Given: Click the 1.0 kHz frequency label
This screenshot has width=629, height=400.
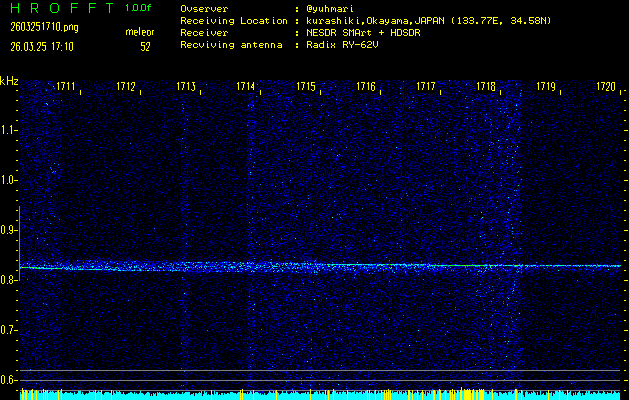Looking at the screenshot, I should pos(7,181).
